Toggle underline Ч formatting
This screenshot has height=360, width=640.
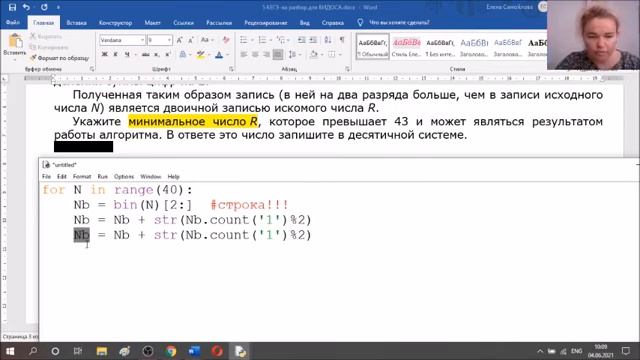(x=127, y=54)
